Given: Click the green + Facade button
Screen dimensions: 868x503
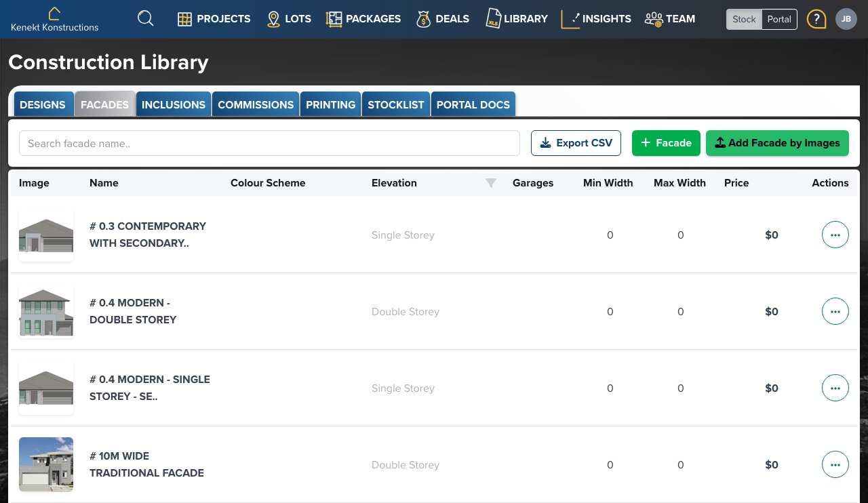Looking at the screenshot, I should click(x=666, y=143).
